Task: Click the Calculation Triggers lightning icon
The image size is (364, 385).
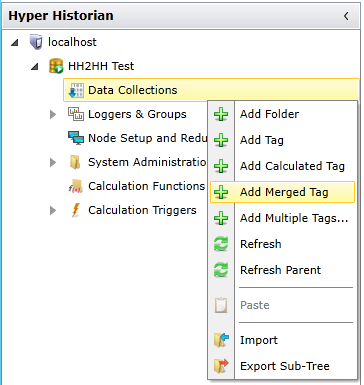Action: [x=76, y=210]
